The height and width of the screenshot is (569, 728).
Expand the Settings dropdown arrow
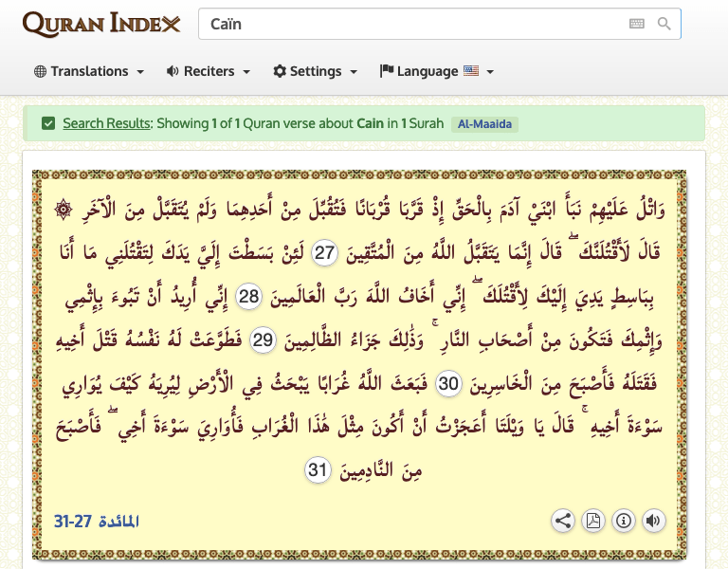coord(354,72)
